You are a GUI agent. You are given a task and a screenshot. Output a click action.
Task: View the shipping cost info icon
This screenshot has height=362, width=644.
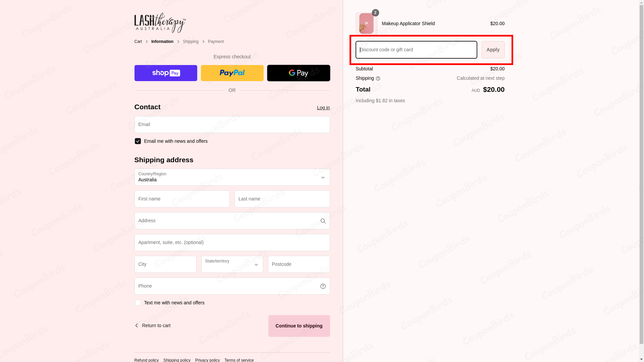tap(378, 78)
